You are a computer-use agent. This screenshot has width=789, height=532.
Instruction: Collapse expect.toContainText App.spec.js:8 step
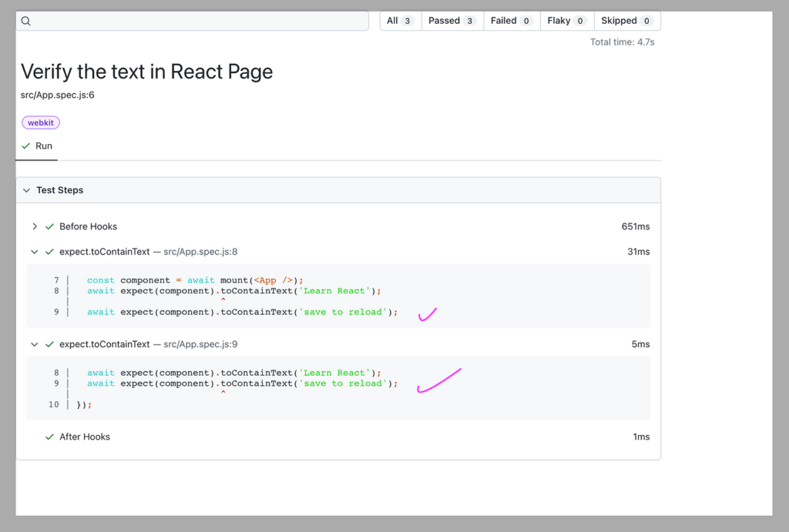[34, 252]
